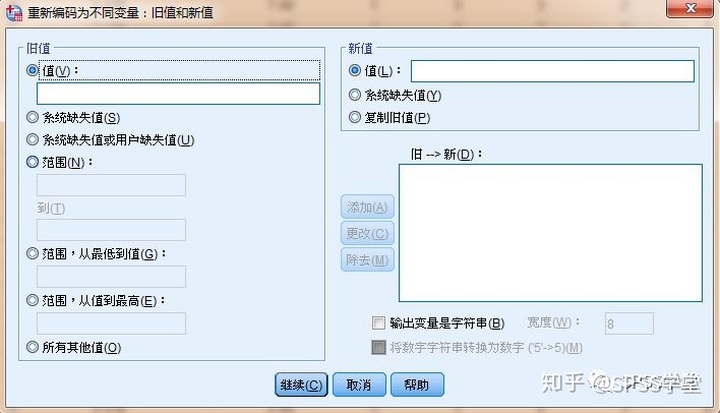720x413 pixels.
Task: Select the old value 值(V) radio button
Action: [32, 70]
